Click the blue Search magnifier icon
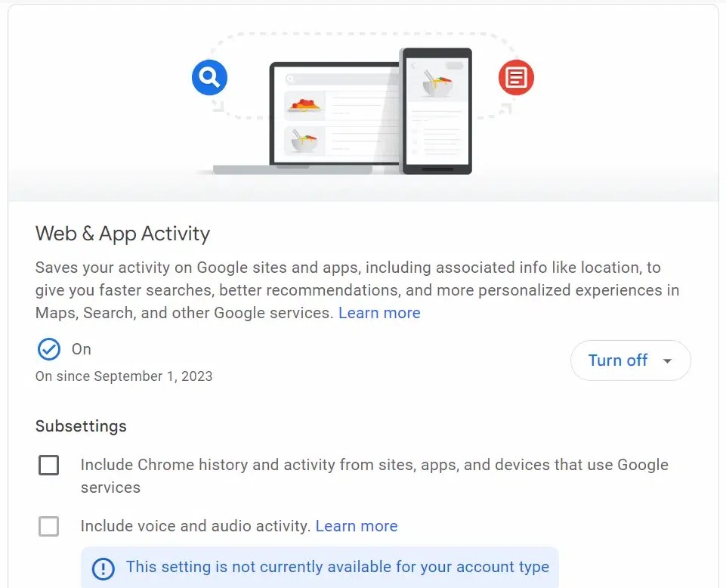 pyautogui.click(x=209, y=78)
